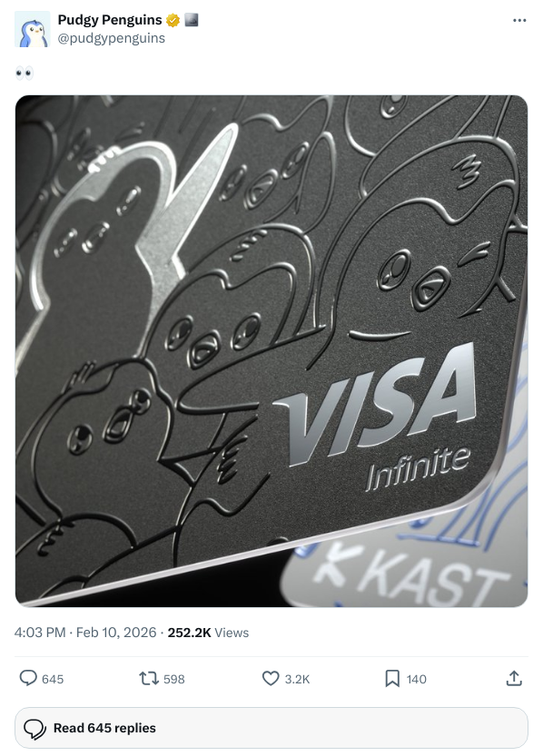This screenshot has height=756, width=543.
Task: Click the gold verified badge
Action: point(173,20)
